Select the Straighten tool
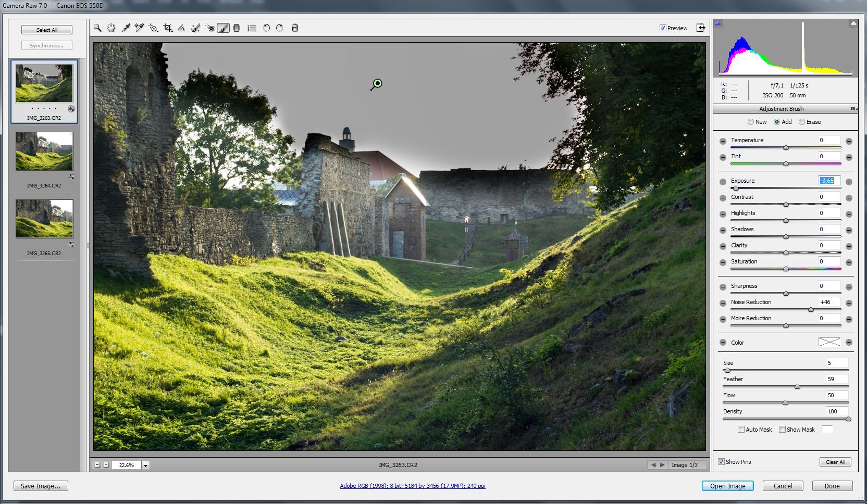 [x=181, y=28]
